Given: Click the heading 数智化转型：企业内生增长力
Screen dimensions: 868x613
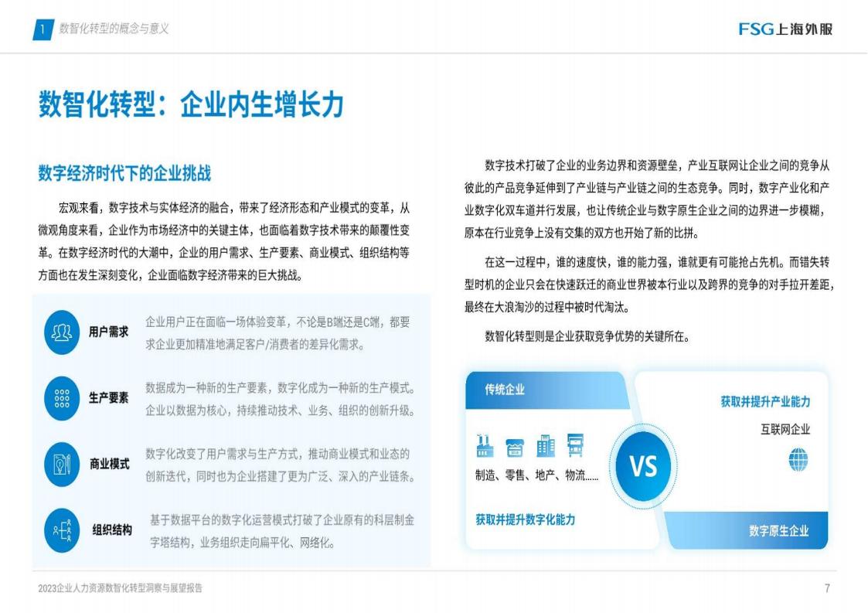Looking at the screenshot, I should (x=191, y=104).
